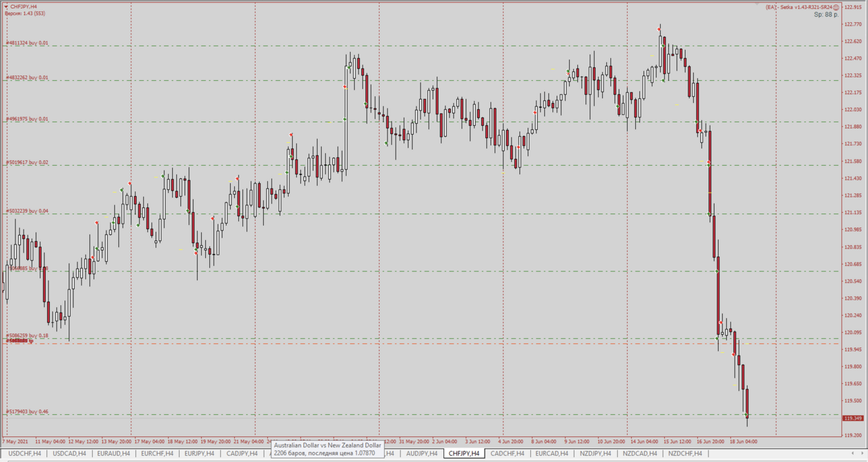Select order line #4811324 buy 0.01
This screenshot has height=462, width=868.
pos(27,43)
